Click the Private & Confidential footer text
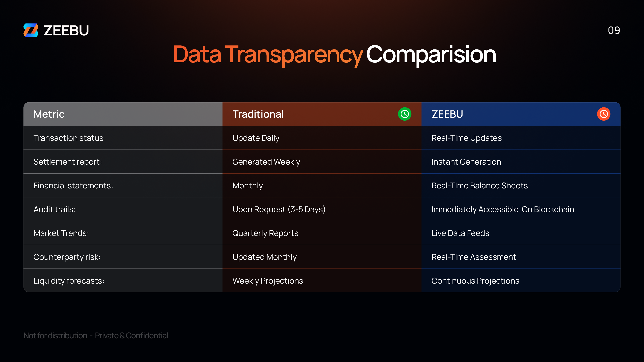Image resolution: width=644 pixels, height=362 pixels. [131, 336]
